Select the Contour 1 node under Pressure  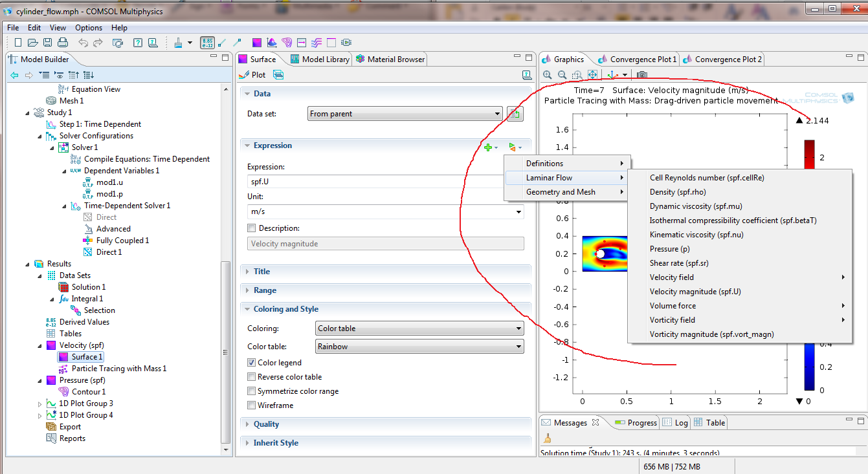click(x=88, y=392)
